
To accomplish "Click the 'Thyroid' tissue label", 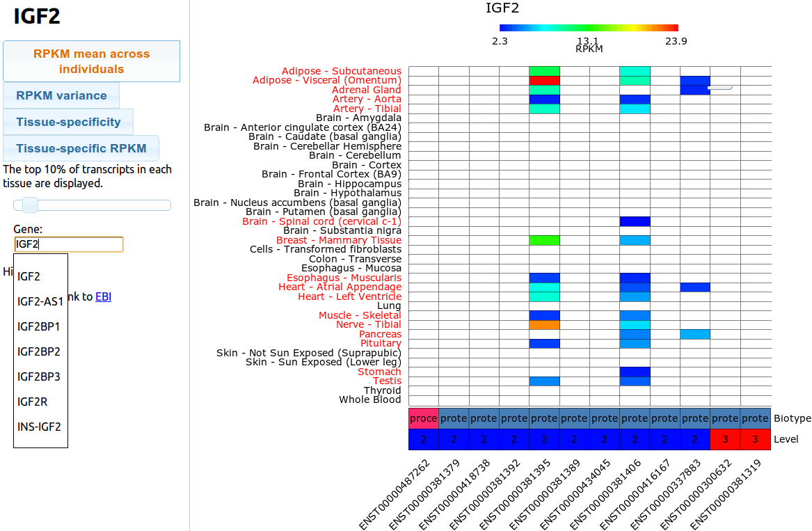I will [382, 390].
